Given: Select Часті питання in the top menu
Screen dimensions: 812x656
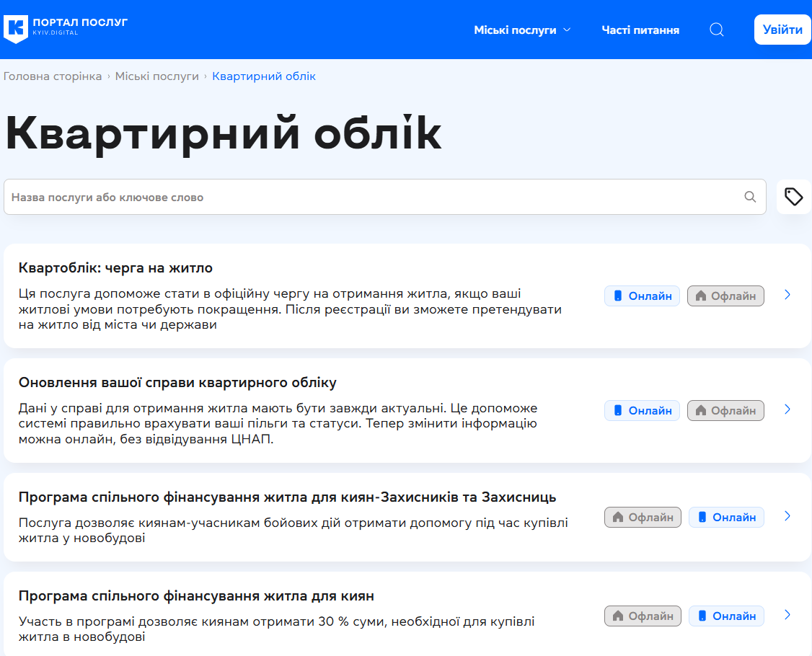Looking at the screenshot, I should pos(640,30).
